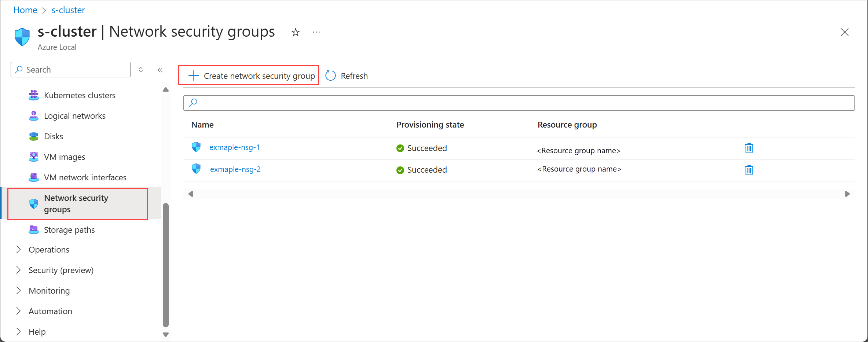Delete the exmaple-nsg-1 security group
The width and height of the screenshot is (868, 342).
[749, 148]
